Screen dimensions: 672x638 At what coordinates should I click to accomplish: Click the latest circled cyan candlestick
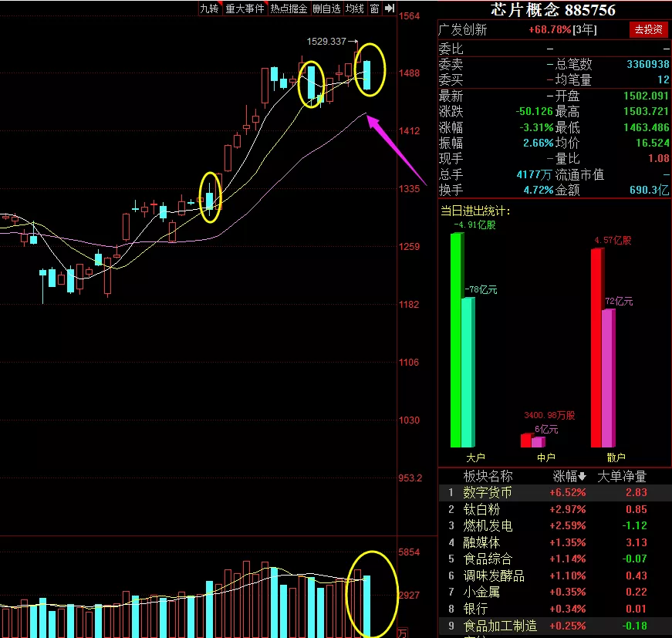click(x=367, y=76)
